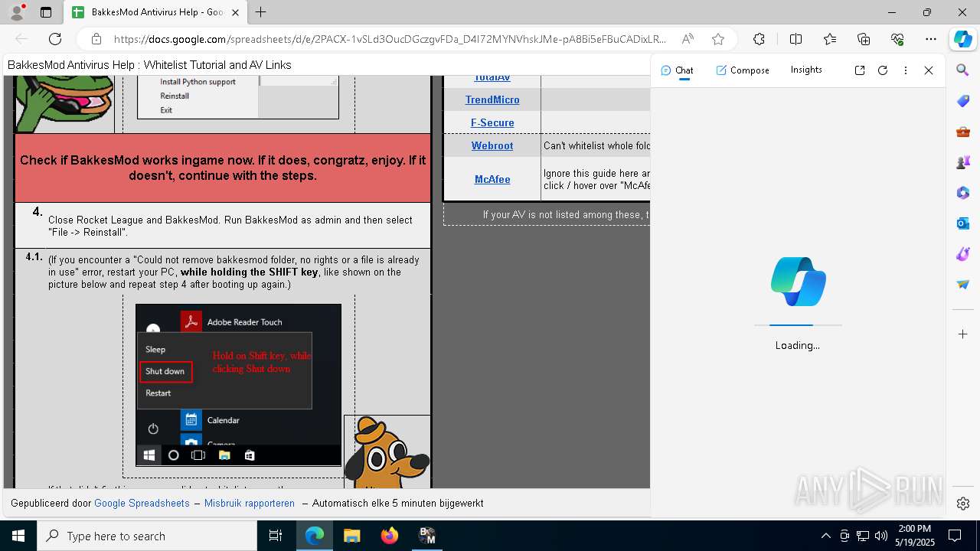This screenshot has height=551, width=980.
Task: Open the clock showing 2:00 PM
Action: 915,536
